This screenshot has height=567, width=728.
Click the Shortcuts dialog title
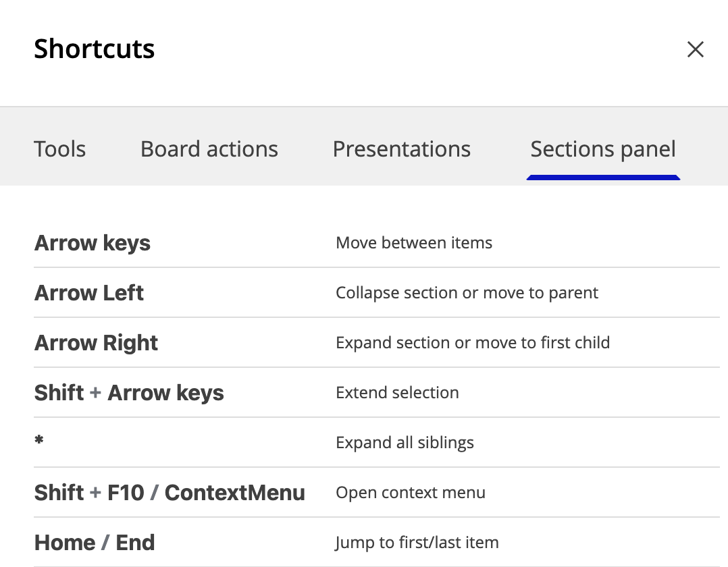[95, 49]
